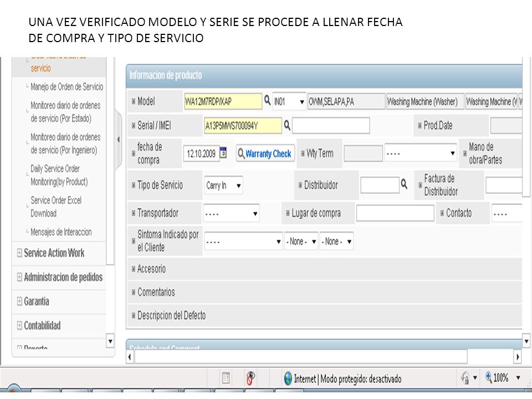Click the OWM,SELAPA,PA field
The width and height of the screenshot is (532, 399).
(346, 101)
